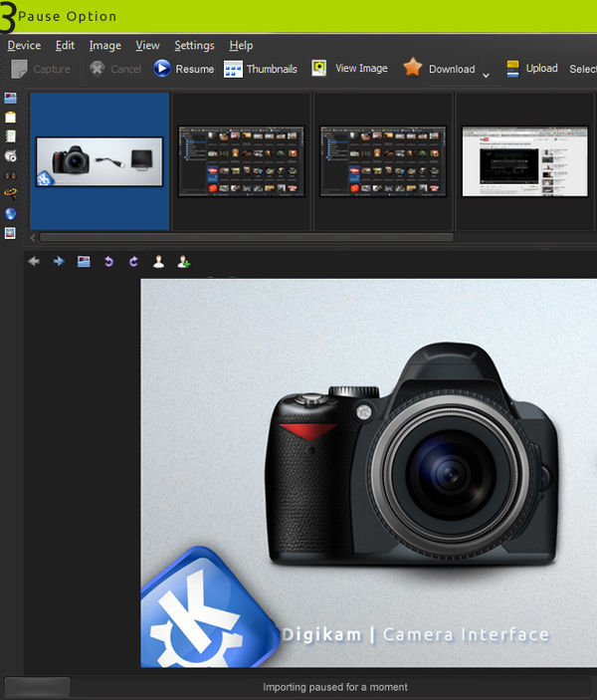Open the Image menu
The image size is (597, 700).
point(104,45)
